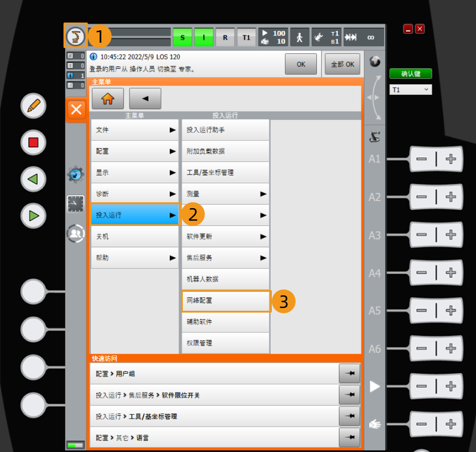Click the clock icon on the left sidebar
The image size is (476, 452).
pyautogui.click(x=76, y=203)
